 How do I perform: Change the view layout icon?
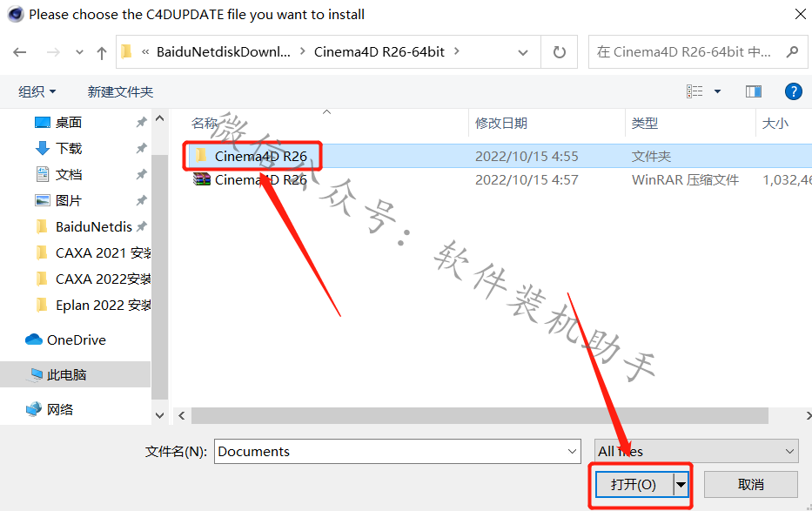695,91
